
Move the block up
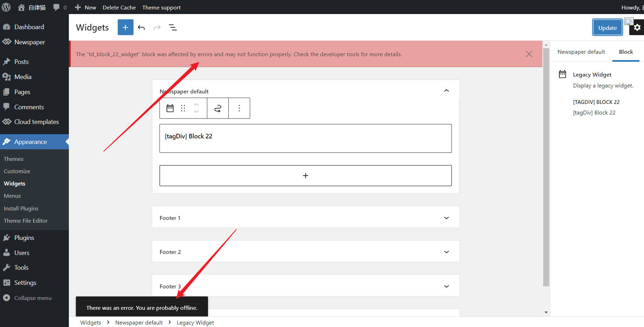pyautogui.click(x=196, y=105)
